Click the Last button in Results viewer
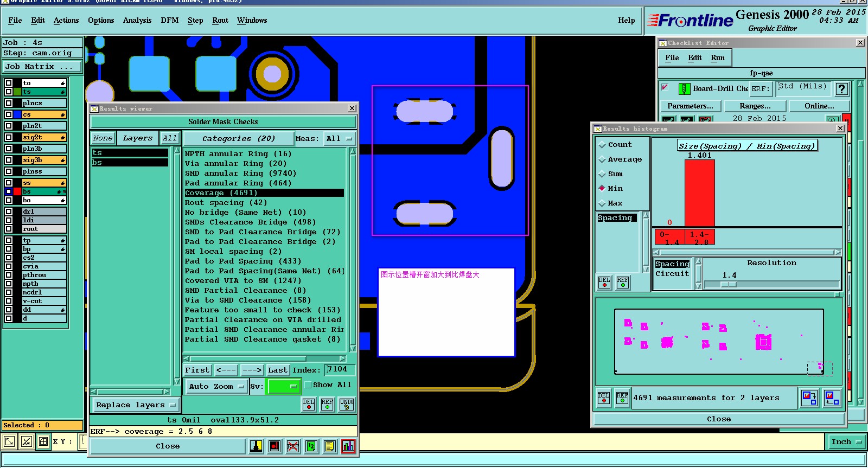Image resolution: width=868 pixels, height=468 pixels. (x=278, y=370)
